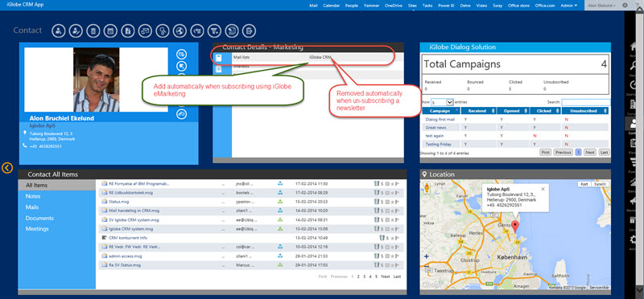The height and width of the screenshot is (299, 644).
Task: Zoom out the map with minus button
Action: pyautogui.click(x=427, y=268)
